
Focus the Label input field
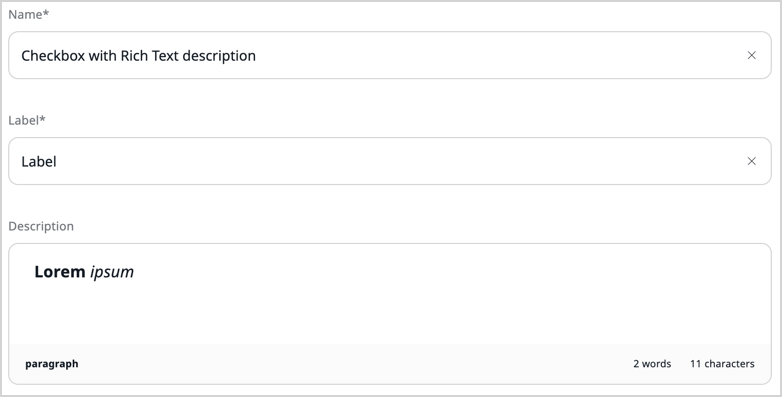pyautogui.click(x=390, y=161)
